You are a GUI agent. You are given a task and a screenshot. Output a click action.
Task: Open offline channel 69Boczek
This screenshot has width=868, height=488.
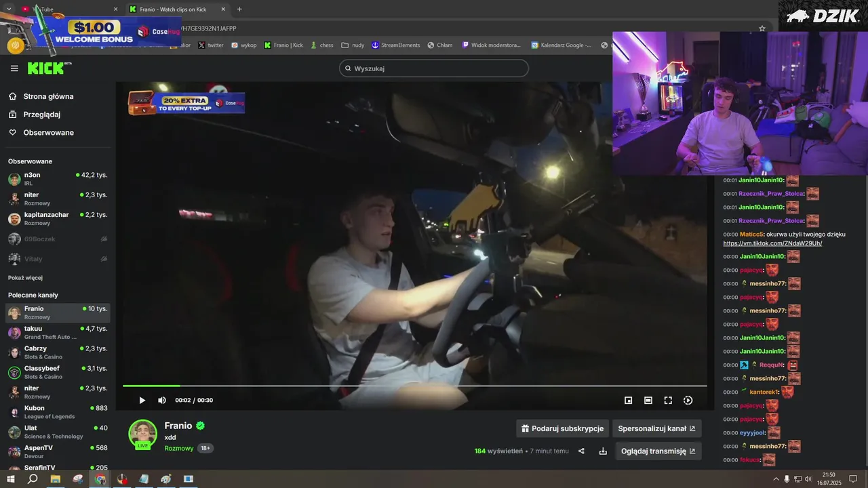pyautogui.click(x=58, y=239)
